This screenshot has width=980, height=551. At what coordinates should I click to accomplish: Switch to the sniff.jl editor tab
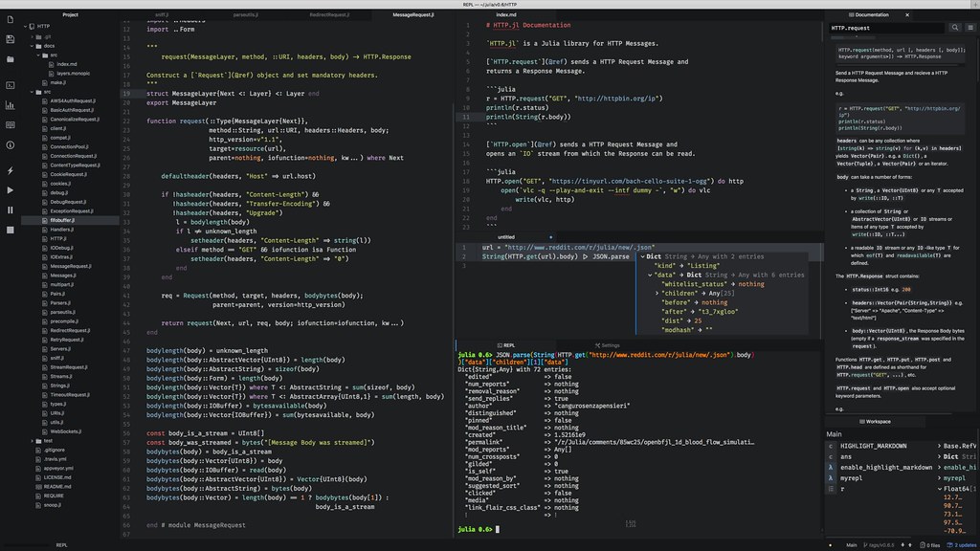pyautogui.click(x=162, y=14)
